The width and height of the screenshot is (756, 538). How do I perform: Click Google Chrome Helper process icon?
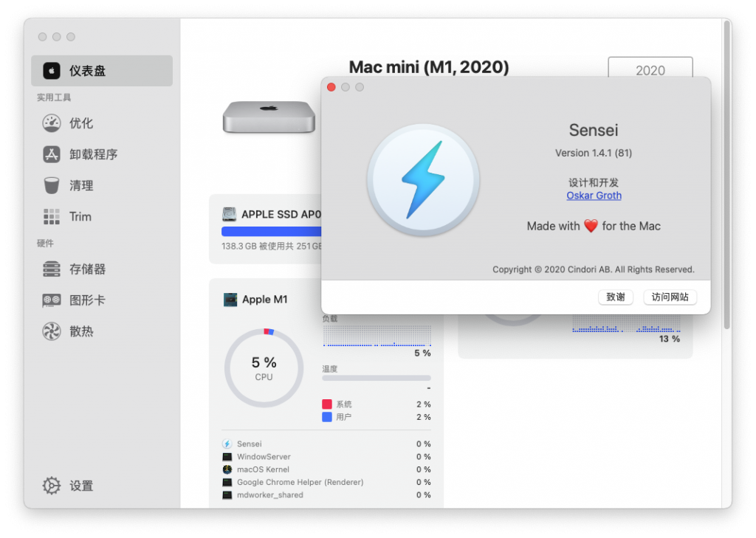pyautogui.click(x=227, y=482)
